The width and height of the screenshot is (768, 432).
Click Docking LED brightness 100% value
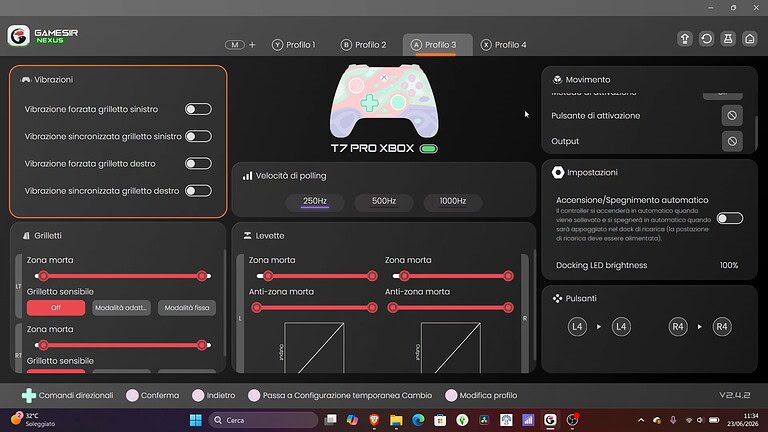[729, 265]
